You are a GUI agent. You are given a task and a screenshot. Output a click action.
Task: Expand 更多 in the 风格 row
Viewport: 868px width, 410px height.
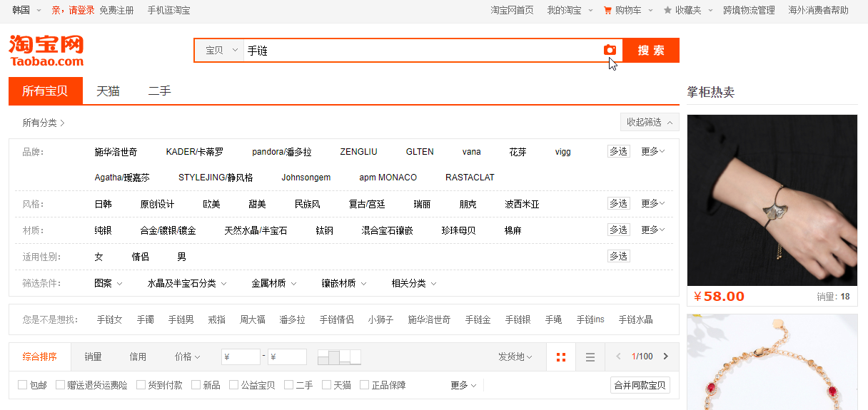pyautogui.click(x=652, y=203)
